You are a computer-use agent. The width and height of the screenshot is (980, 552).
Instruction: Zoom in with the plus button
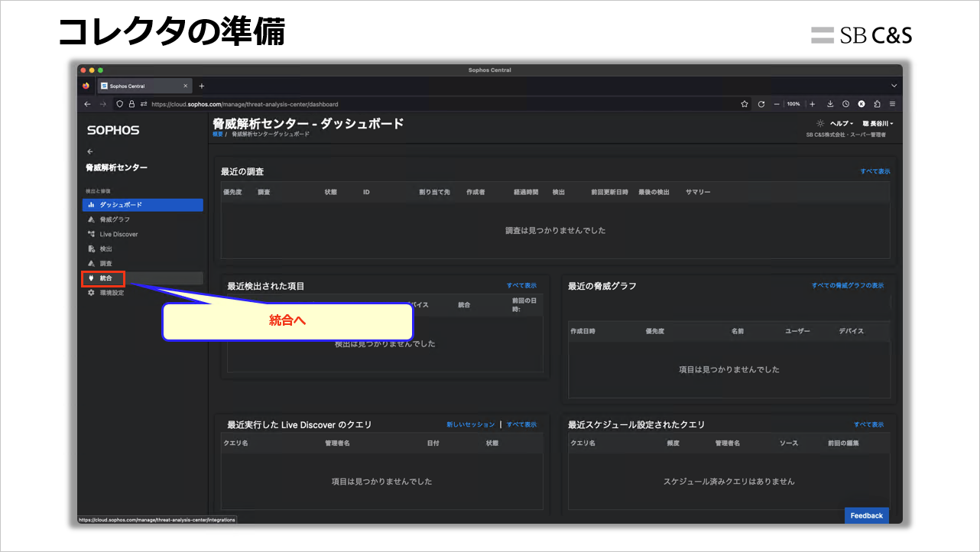tap(813, 104)
